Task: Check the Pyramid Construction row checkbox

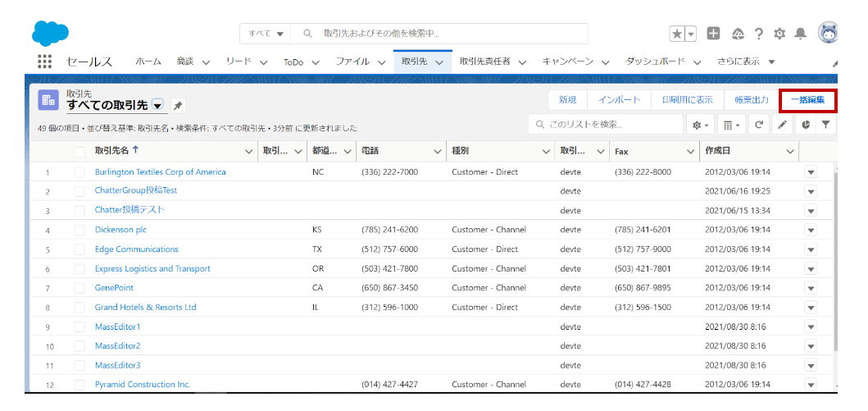Action: 80,385
